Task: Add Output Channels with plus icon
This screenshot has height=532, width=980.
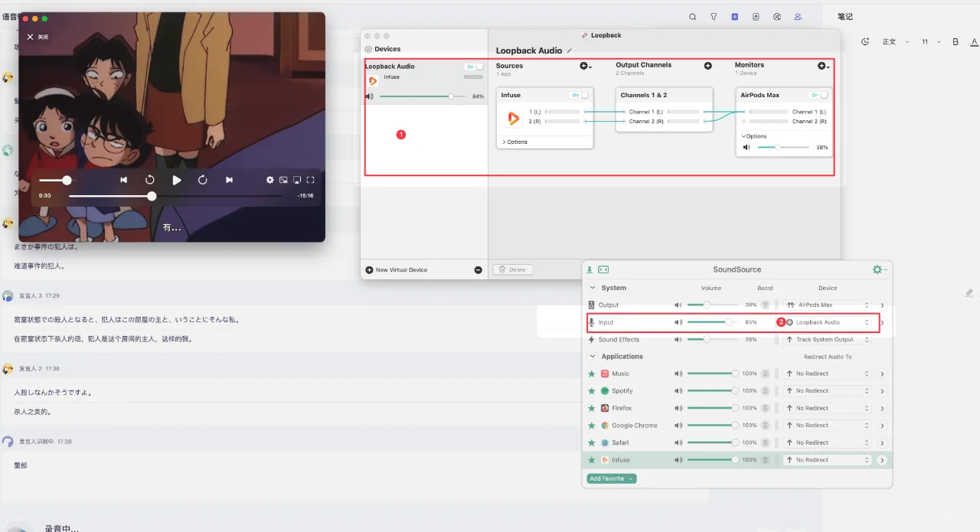Action: [x=708, y=66]
